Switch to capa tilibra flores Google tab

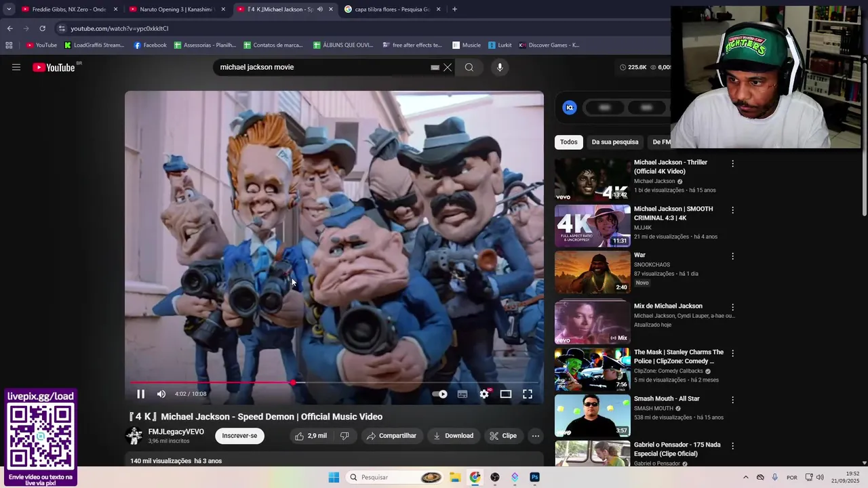pyautogui.click(x=392, y=9)
